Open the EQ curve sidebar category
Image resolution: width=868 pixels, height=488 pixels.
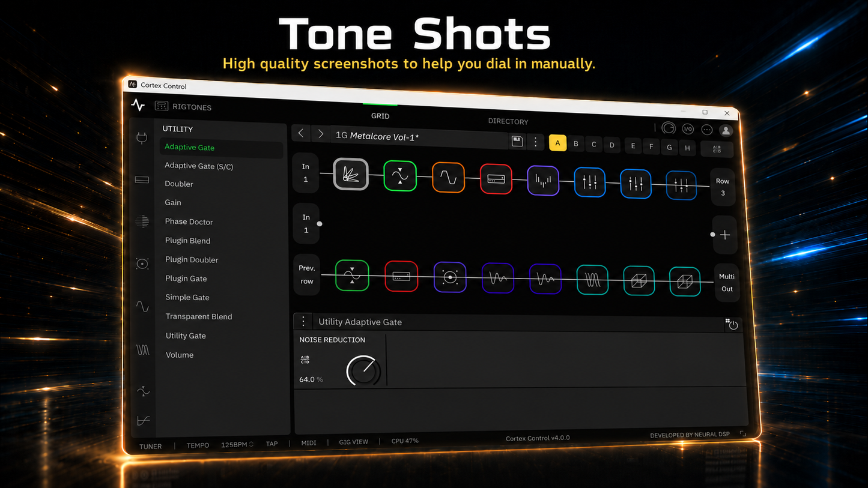pos(144,421)
